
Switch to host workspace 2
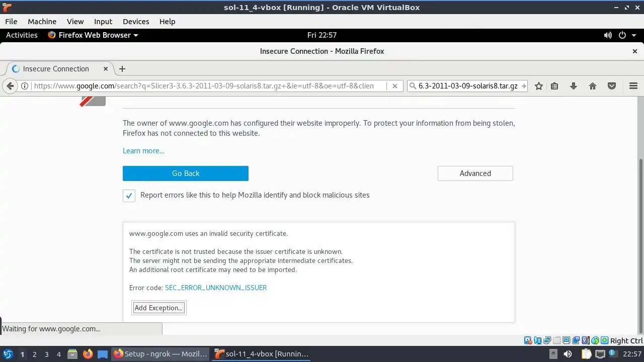34,354
